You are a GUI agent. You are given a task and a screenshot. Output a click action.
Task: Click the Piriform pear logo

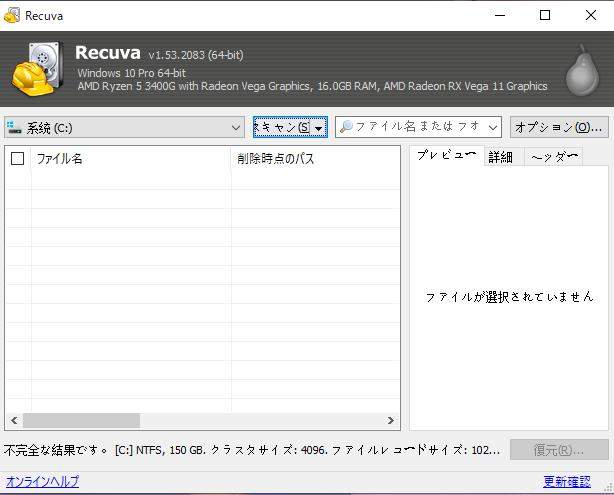[x=582, y=70]
